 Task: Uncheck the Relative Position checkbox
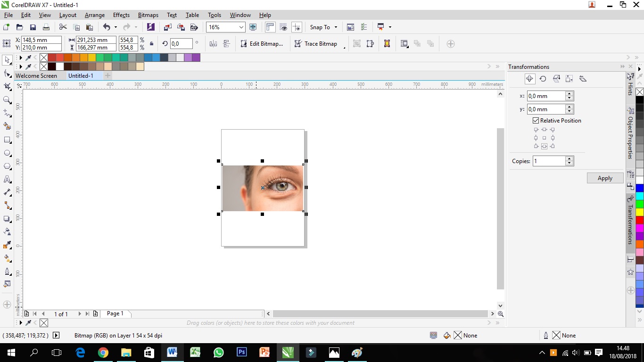[x=536, y=120]
